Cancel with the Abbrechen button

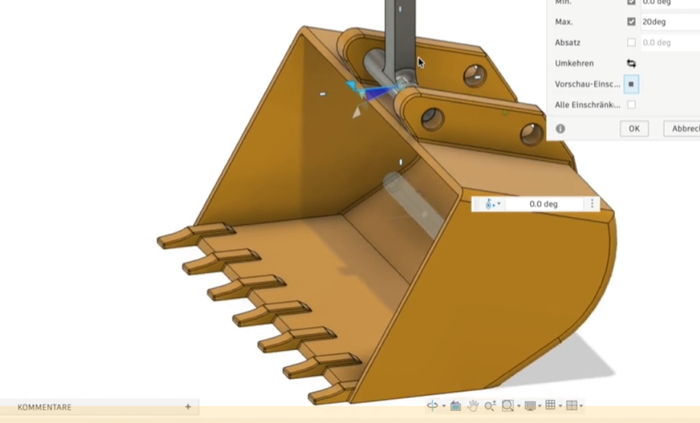tap(682, 129)
